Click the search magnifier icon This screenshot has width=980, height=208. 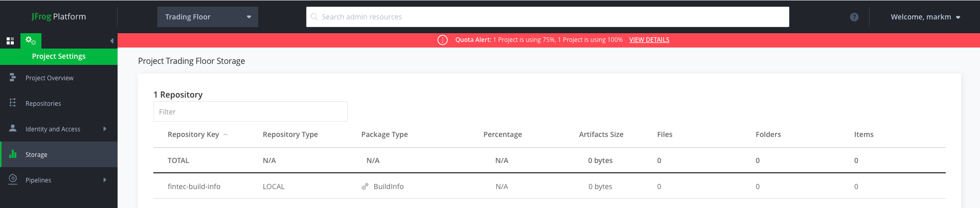(314, 17)
